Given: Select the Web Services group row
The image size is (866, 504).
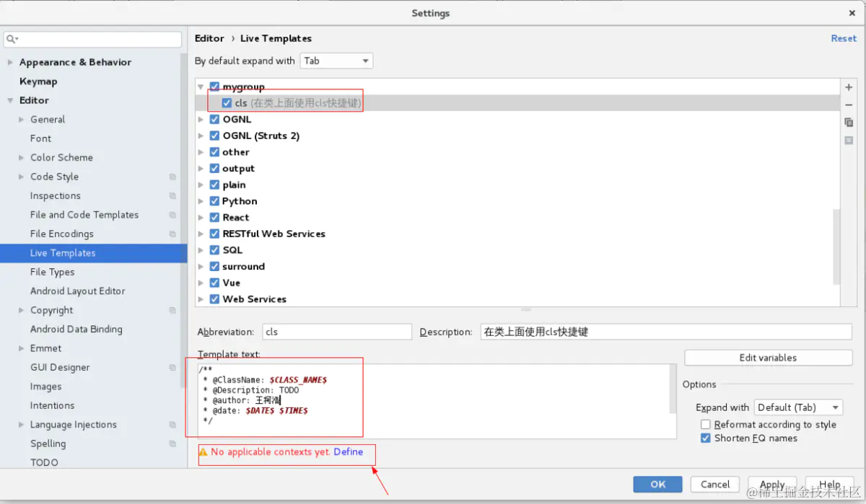Looking at the screenshot, I should (517, 299).
